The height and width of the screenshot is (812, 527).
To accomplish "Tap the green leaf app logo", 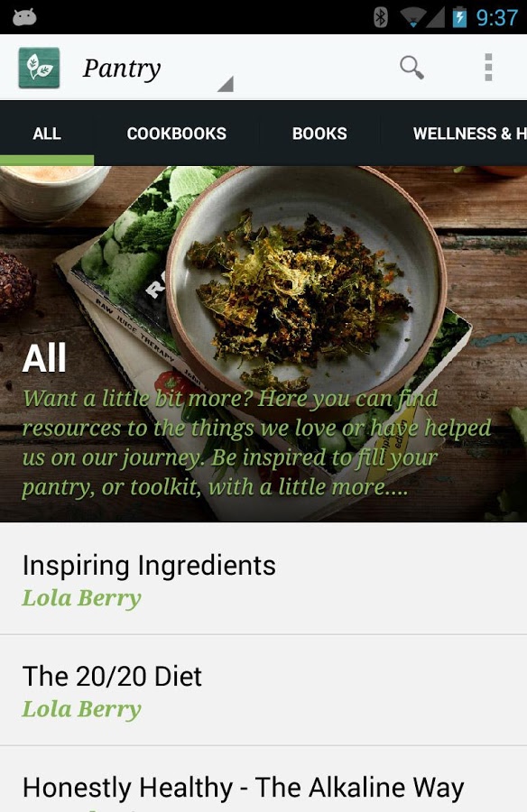I will point(39,68).
